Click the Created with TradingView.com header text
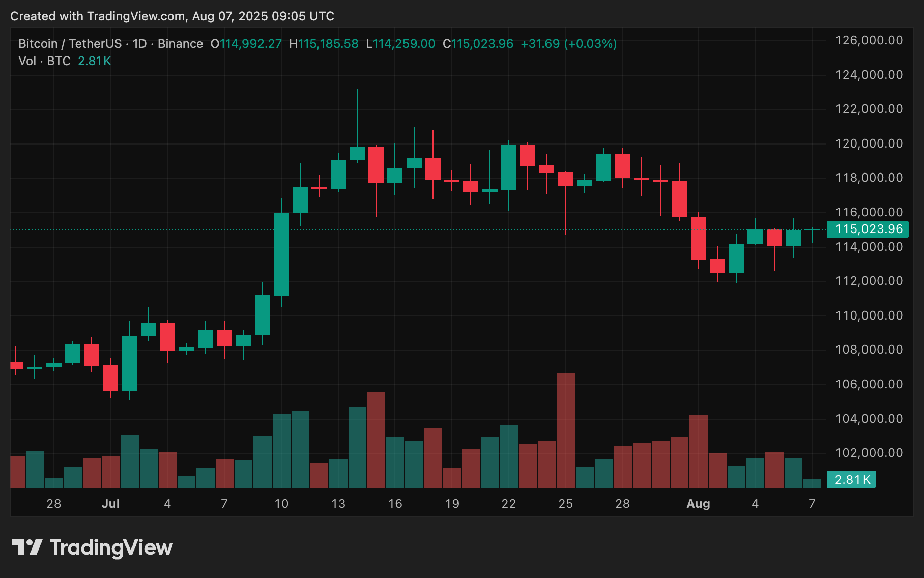Image resolution: width=924 pixels, height=578 pixels. pyautogui.click(x=172, y=16)
